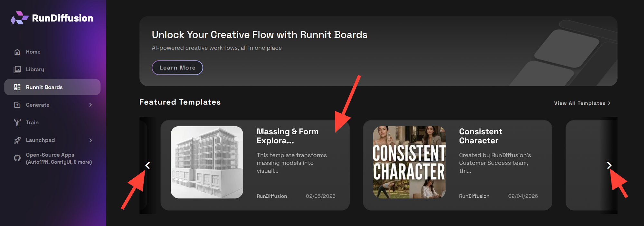Click the 02/05/2026 date text
644x226 pixels.
tap(321, 196)
